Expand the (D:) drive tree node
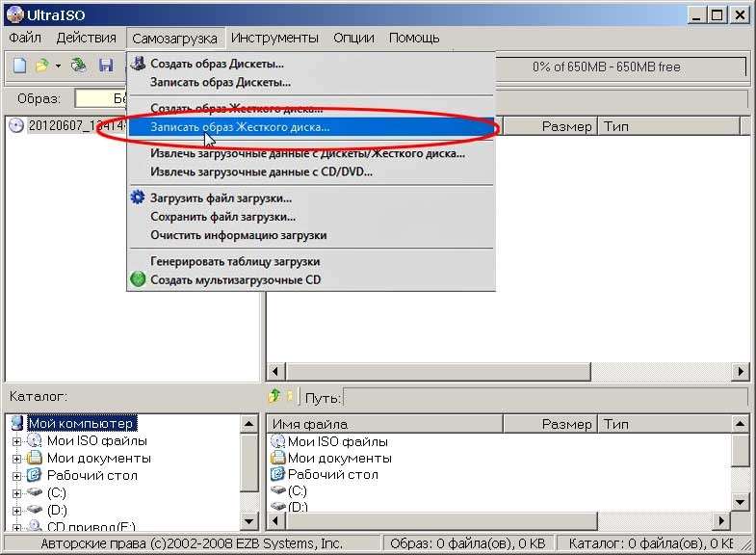The image size is (756, 555). (16, 510)
